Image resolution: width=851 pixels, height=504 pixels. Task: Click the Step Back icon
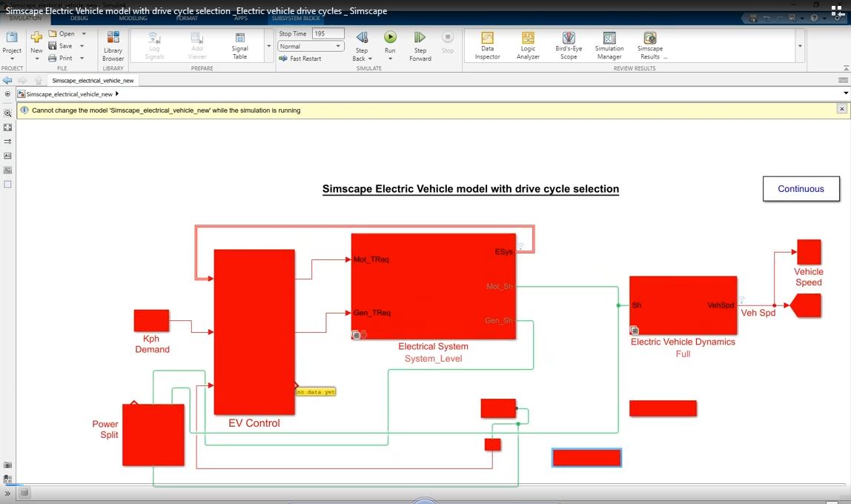pos(362,38)
